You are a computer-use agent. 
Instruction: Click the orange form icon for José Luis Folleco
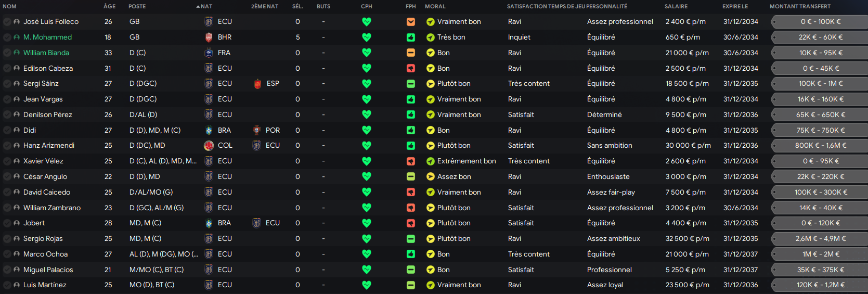click(x=411, y=22)
